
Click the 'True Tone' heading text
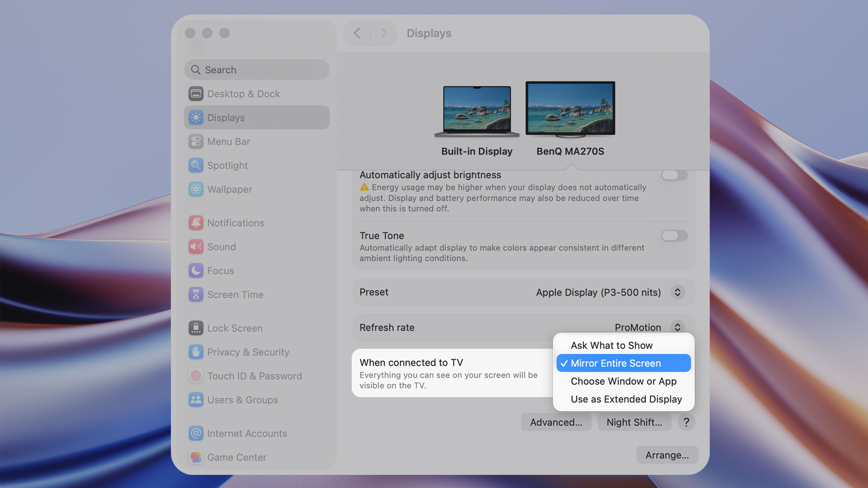point(381,235)
